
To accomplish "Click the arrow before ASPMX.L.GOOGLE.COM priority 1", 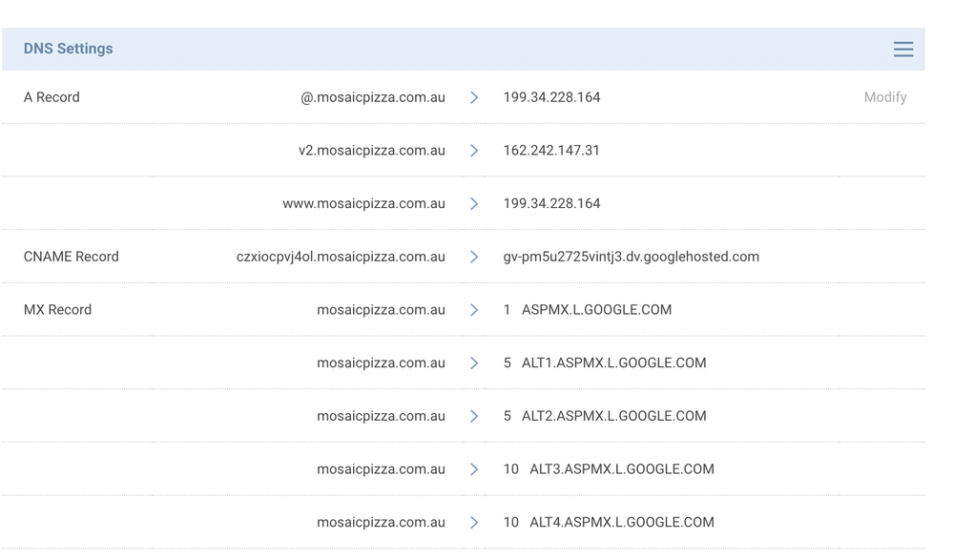I will click(x=474, y=310).
